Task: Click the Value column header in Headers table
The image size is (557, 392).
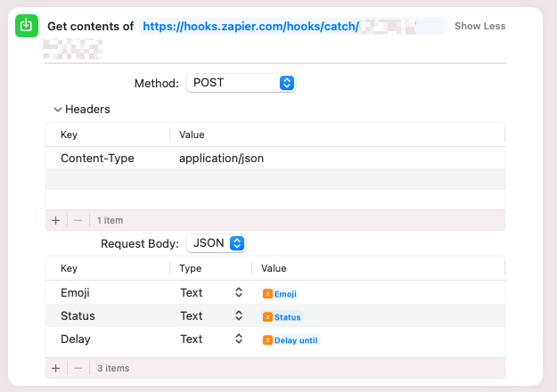Action: 192,135
